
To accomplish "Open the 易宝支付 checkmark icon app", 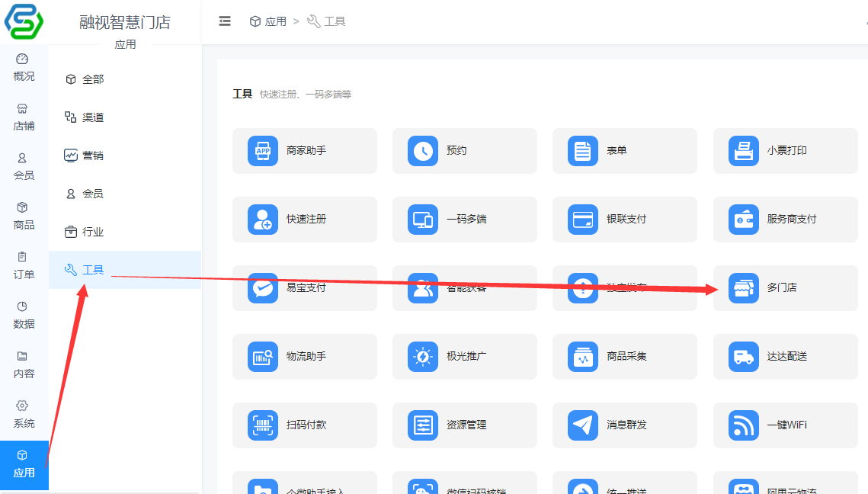I will [305, 288].
